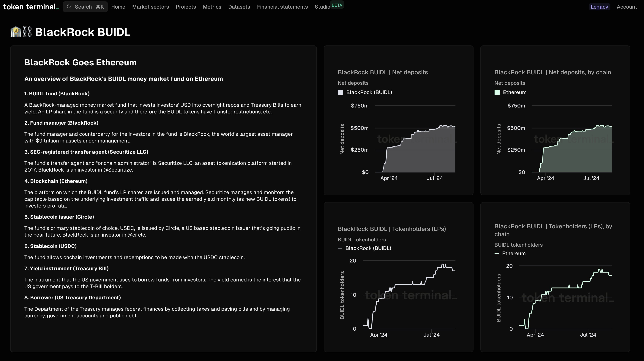
Task: Open the Datasets menu
Action: point(239,7)
